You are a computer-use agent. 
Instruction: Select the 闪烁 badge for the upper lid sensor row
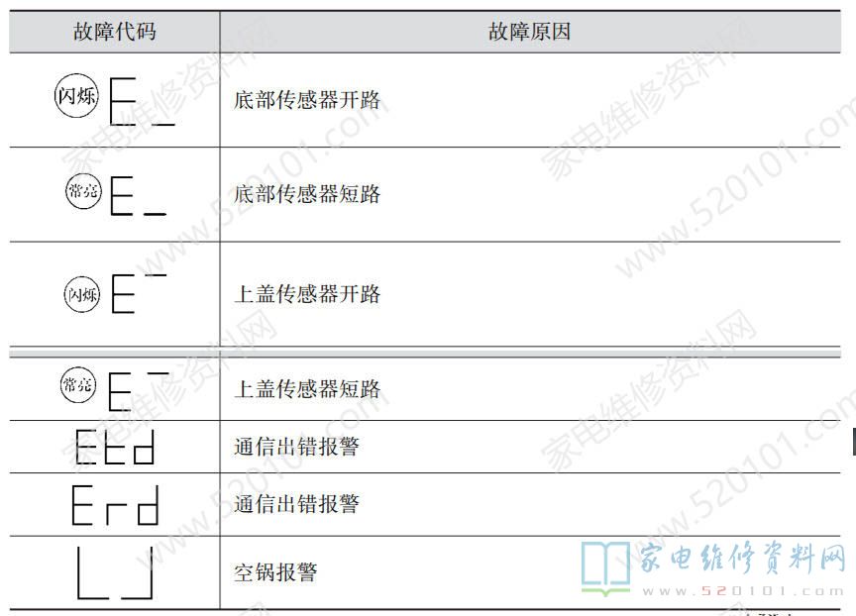click(82, 295)
